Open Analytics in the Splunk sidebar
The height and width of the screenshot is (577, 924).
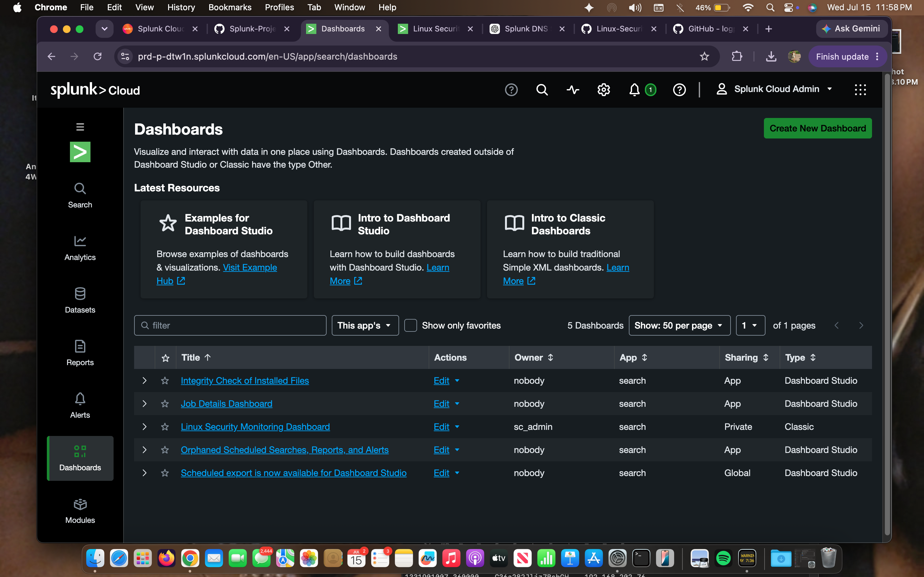(80, 248)
